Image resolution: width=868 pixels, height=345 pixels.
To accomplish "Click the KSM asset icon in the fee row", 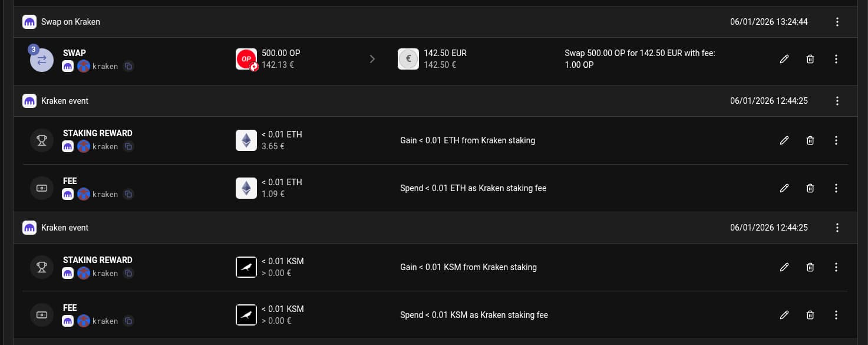I will [246, 315].
